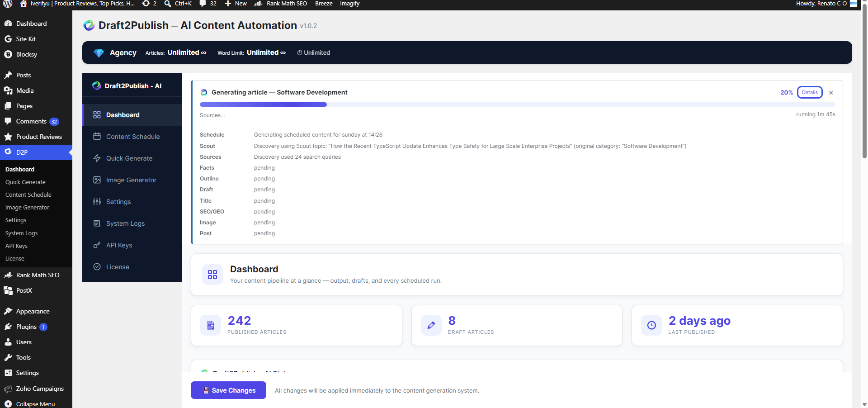Image resolution: width=868 pixels, height=408 pixels.
Task: Click the Pages icon in sidebar
Action: click(x=8, y=106)
